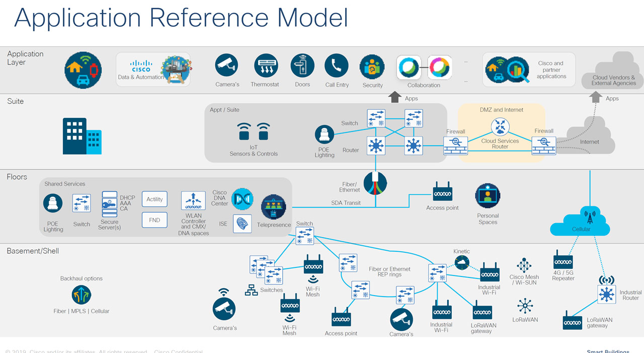This screenshot has height=353, width=644.
Task: Toggle the Industrial Wi-Fi access point
Action: (490, 274)
